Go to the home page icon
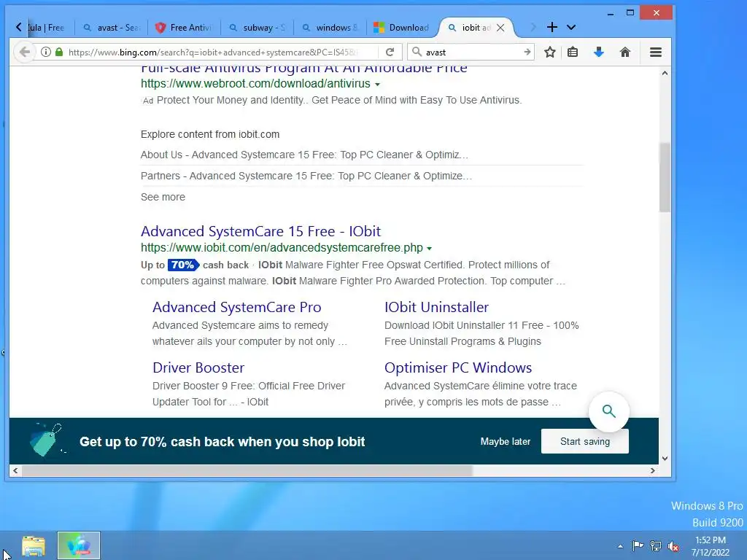747x560 pixels. [x=625, y=52]
